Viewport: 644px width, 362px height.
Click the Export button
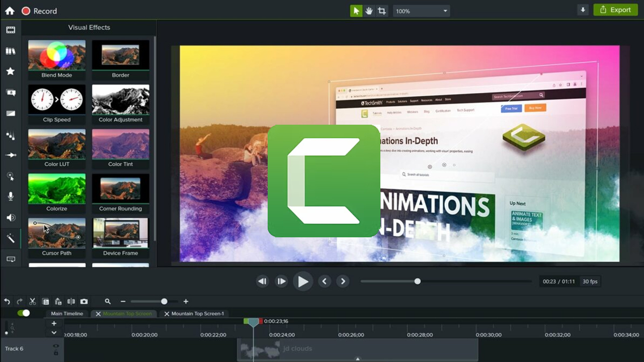(615, 10)
